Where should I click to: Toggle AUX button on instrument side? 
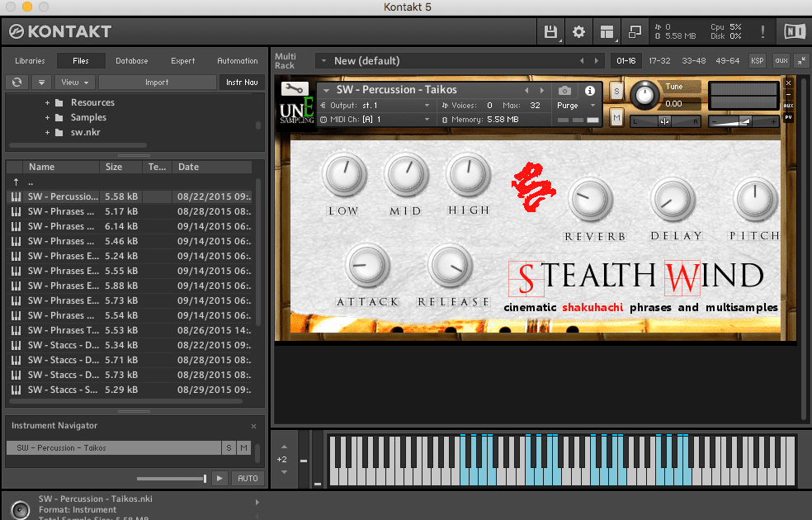[788, 106]
